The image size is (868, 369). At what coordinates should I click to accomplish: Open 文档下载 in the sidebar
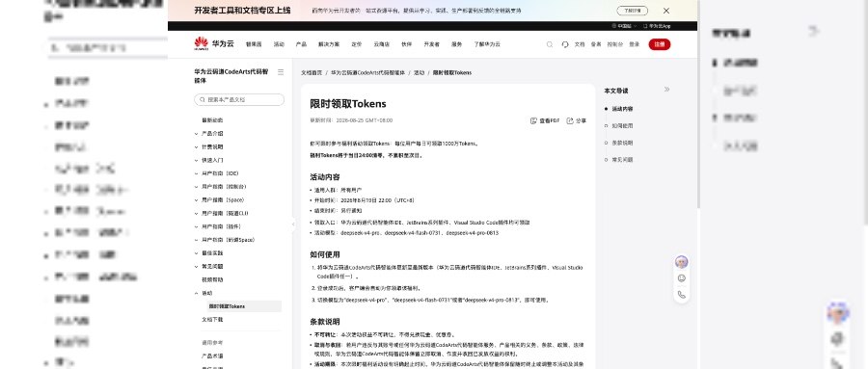[x=212, y=319]
